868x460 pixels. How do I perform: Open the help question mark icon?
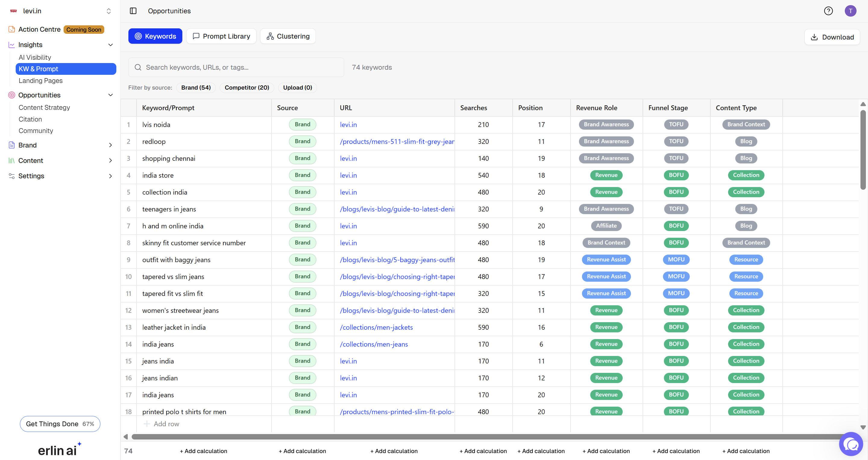click(x=828, y=11)
